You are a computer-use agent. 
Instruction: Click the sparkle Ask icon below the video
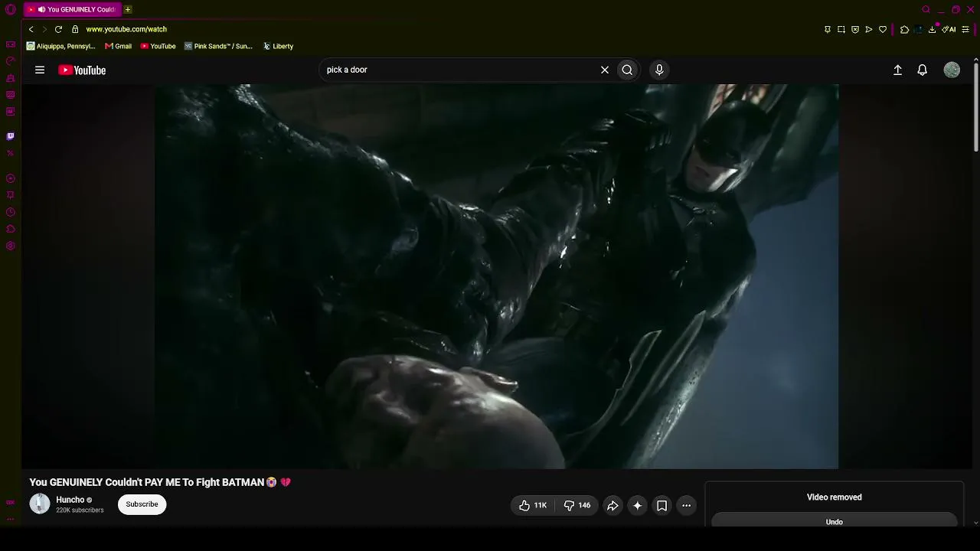point(637,505)
